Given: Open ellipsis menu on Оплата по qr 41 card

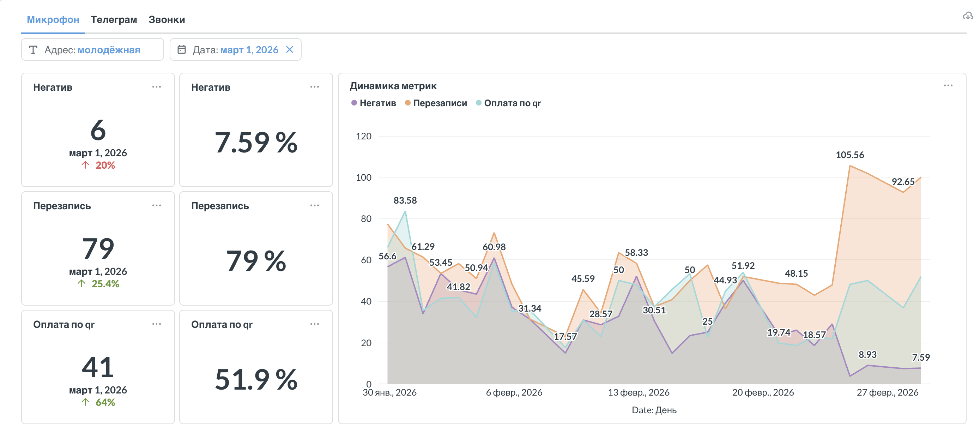Looking at the screenshot, I should click(x=156, y=324).
